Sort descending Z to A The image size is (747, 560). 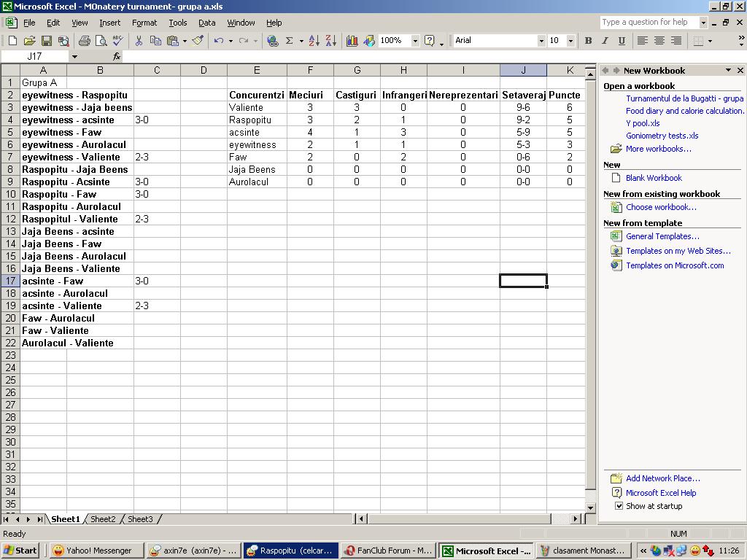(330, 41)
